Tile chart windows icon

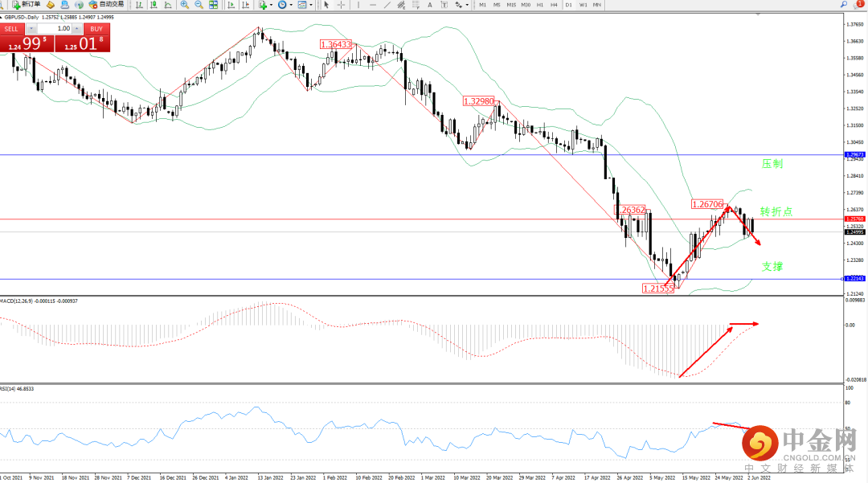coord(213,5)
